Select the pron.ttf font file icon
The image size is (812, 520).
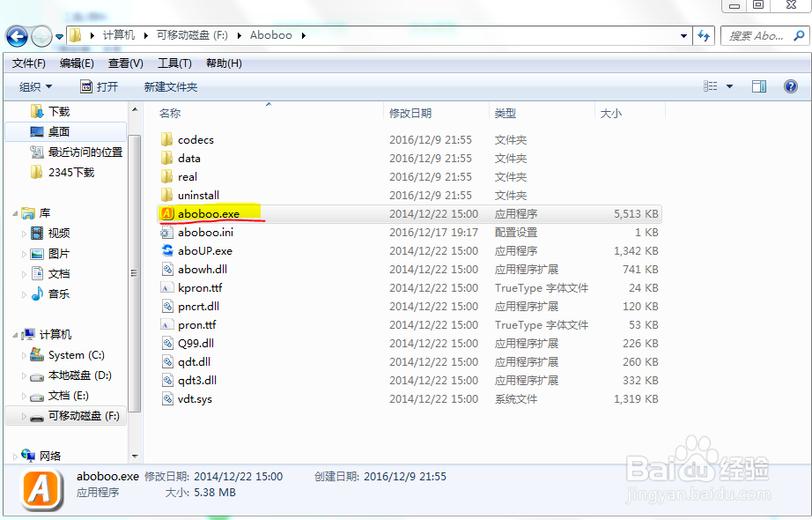[166, 324]
